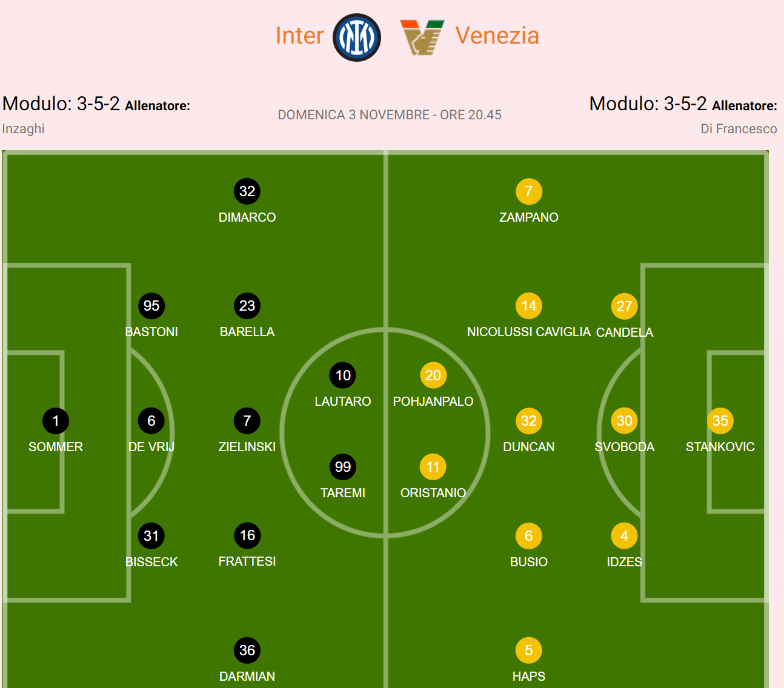Select Dimarco's number 32 badge

coord(247,191)
